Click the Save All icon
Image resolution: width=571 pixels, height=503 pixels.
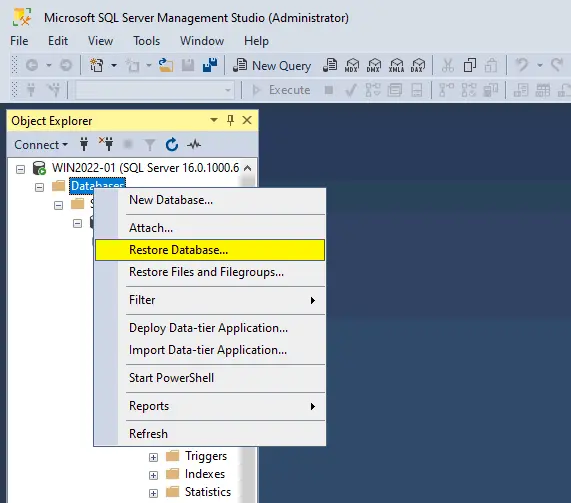[x=210, y=66]
